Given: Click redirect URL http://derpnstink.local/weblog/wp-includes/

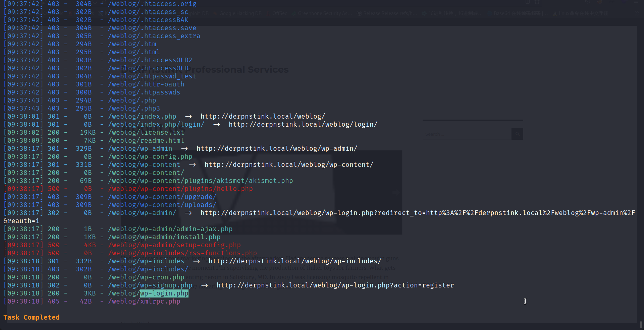Looking at the screenshot, I should click(295, 261).
